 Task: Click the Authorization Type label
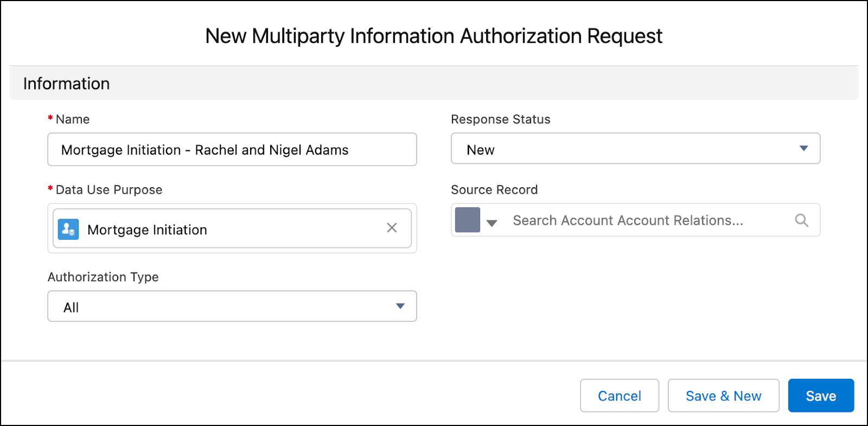(x=103, y=277)
